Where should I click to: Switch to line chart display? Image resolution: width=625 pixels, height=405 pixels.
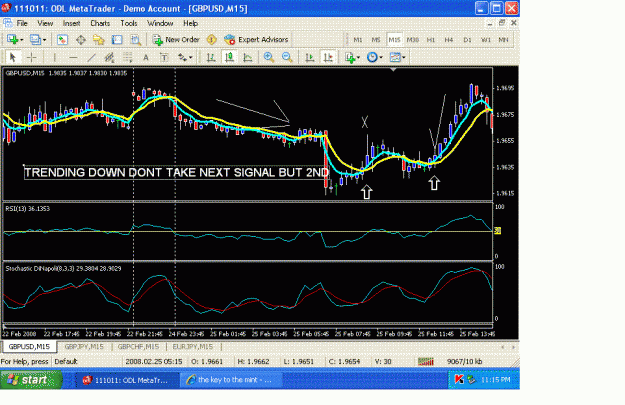(x=248, y=57)
